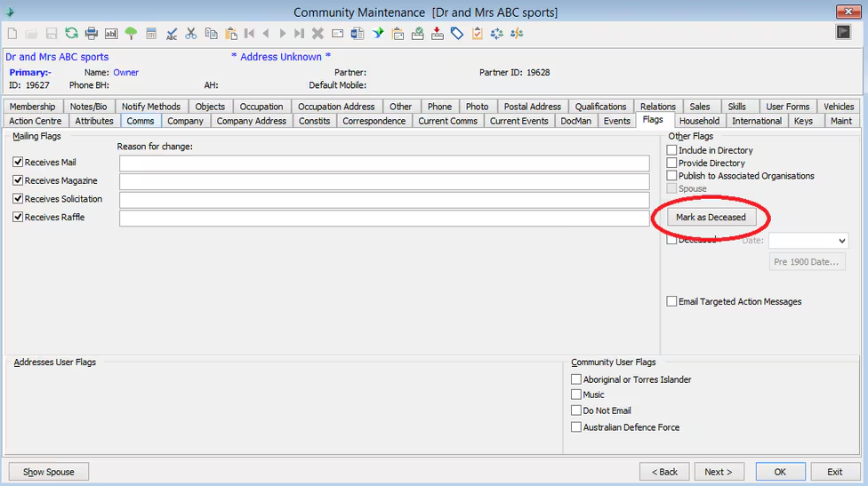Click Receives Solicitation reason field

(x=384, y=200)
